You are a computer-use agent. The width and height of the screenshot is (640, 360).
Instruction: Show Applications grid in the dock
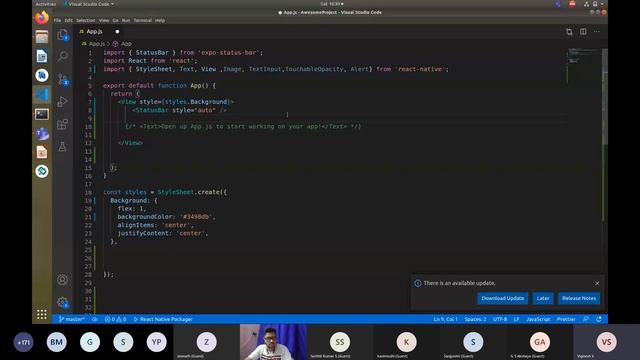coord(42,314)
